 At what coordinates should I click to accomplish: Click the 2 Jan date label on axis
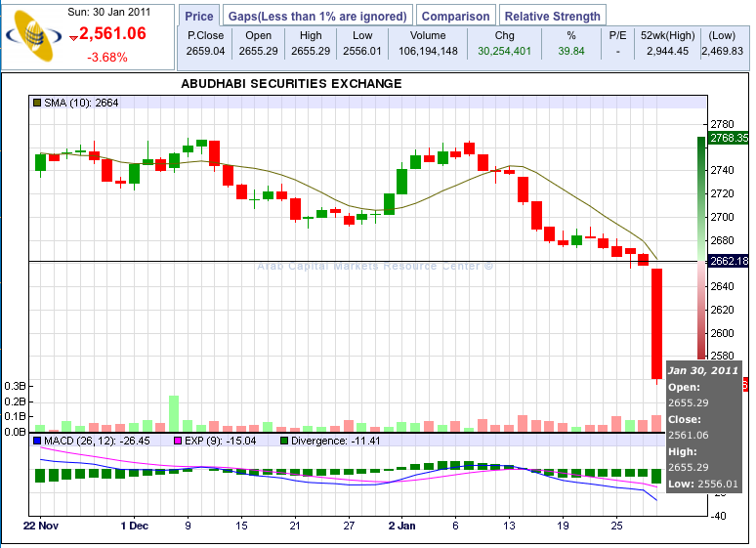(402, 526)
